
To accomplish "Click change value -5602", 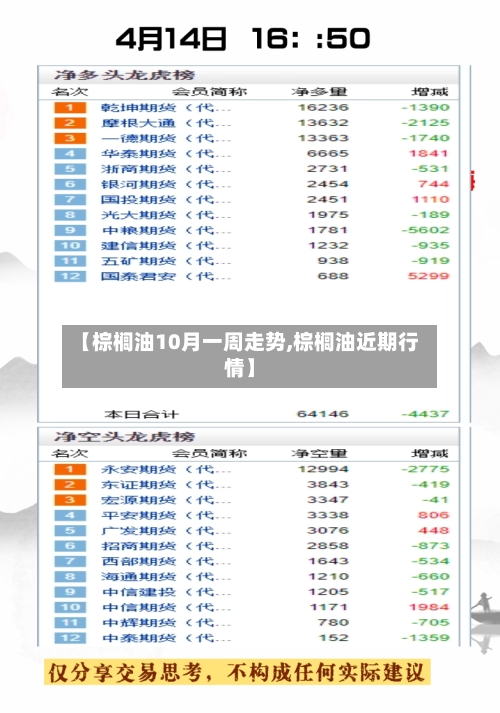I will coord(425,230).
